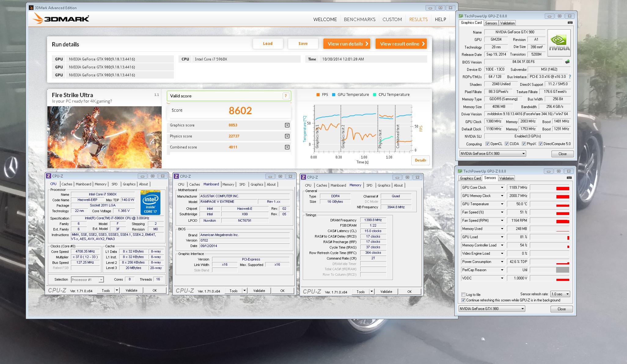The width and height of the screenshot is (627, 364).
Task: Click the PerfCap Reason gray graph bar
Action: 563,270
